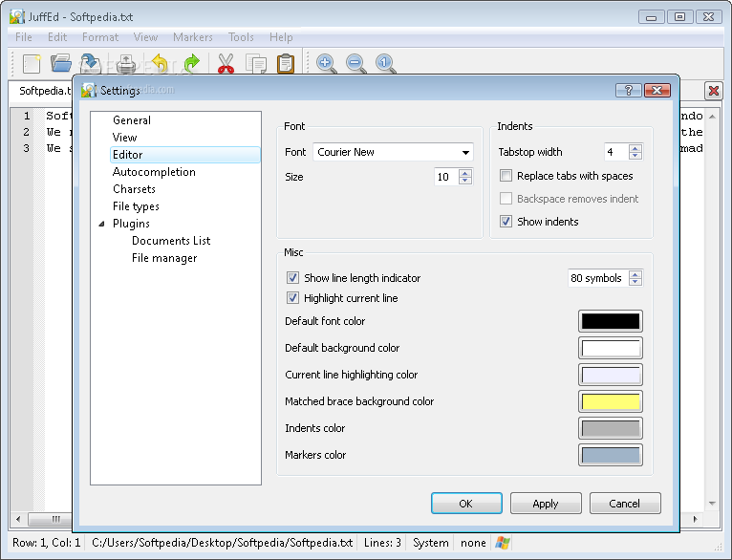Open the Help menu
Viewport: 732px width, 560px height.
pyautogui.click(x=281, y=37)
